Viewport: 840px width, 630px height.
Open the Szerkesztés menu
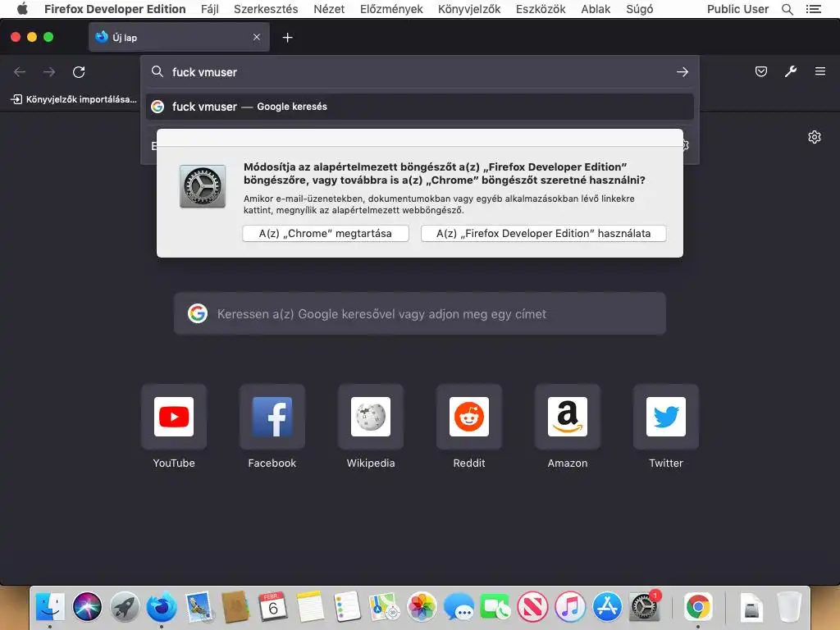point(266,9)
